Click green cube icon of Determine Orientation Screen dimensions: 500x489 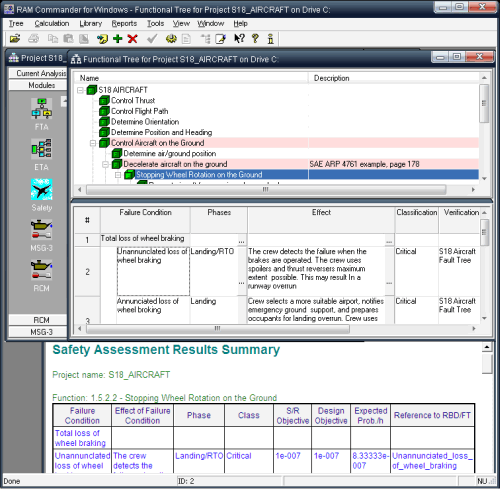(x=104, y=122)
